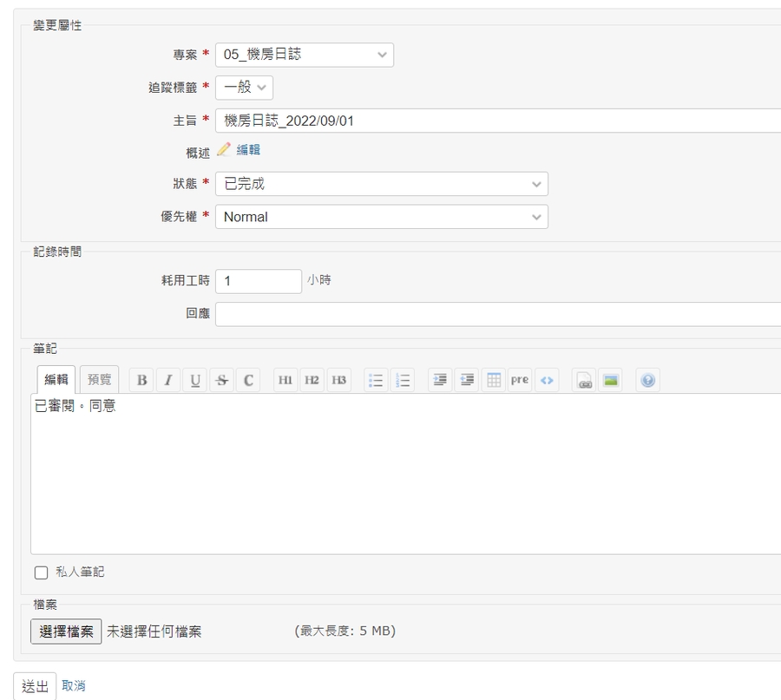Image resolution: width=781 pixels, height=700 pixels.
Task: Insert a table into the note
Action: pyautogui.click(x=493, y=380)
